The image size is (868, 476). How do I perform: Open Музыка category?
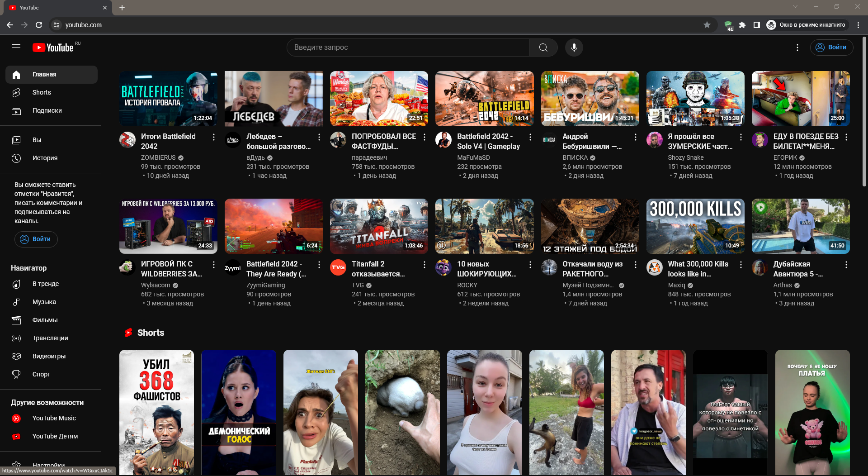52,302
